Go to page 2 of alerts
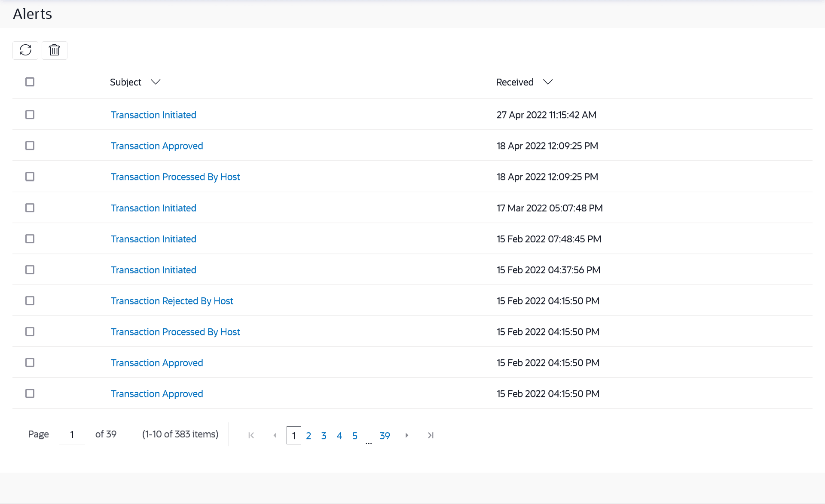This screenshot has height=504, width=825. click(x=309, y=436)
